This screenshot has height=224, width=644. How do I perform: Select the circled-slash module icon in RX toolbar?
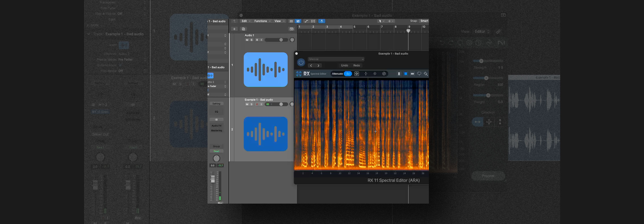coord(384,74)
